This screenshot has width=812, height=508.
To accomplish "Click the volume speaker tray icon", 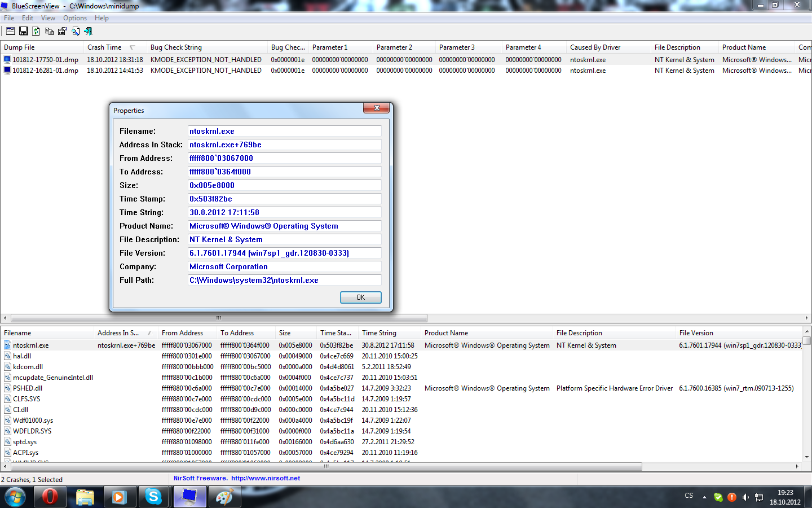I will point(745,497).
